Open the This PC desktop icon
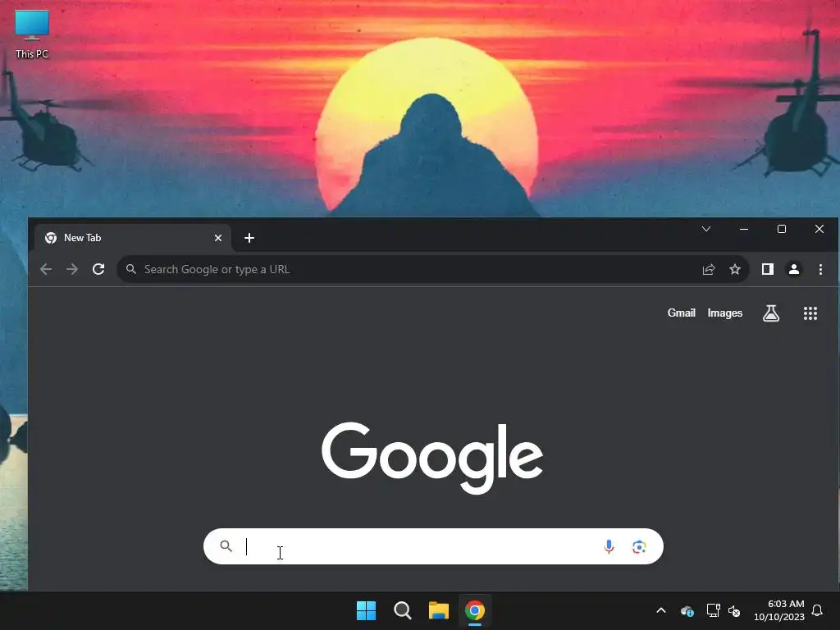Screen dimensions: 840x630 click(32, 34)
